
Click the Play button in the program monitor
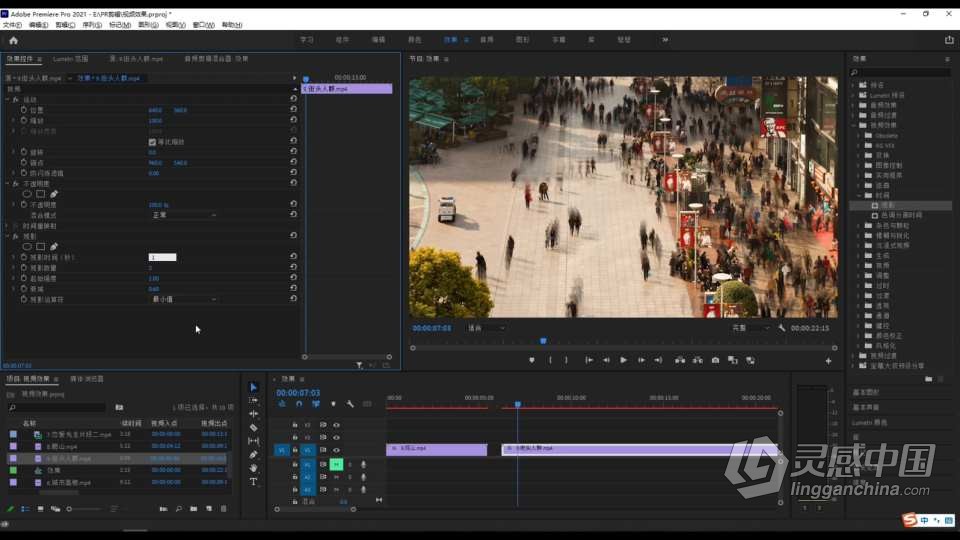[x=623, y=360]
